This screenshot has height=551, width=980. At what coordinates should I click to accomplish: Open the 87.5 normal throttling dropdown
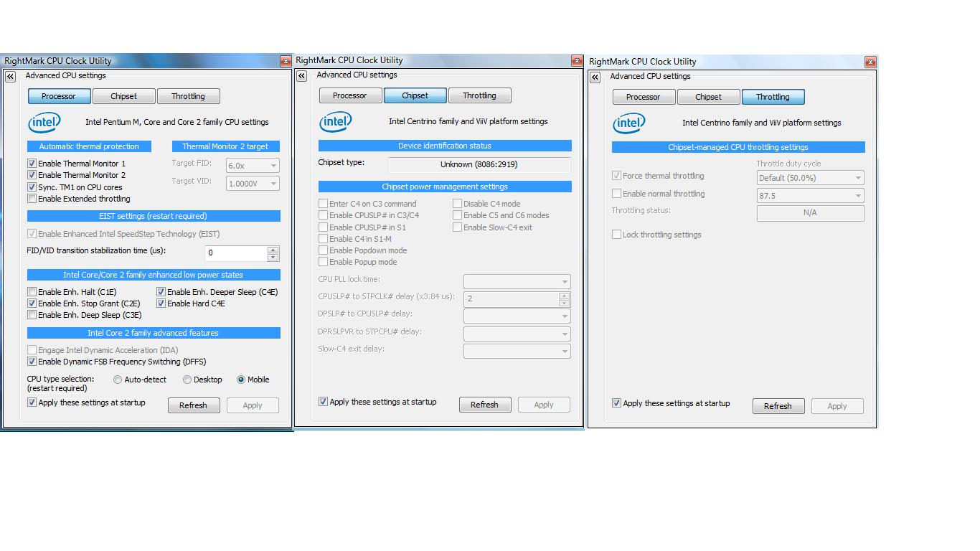(x=811, y=195)
